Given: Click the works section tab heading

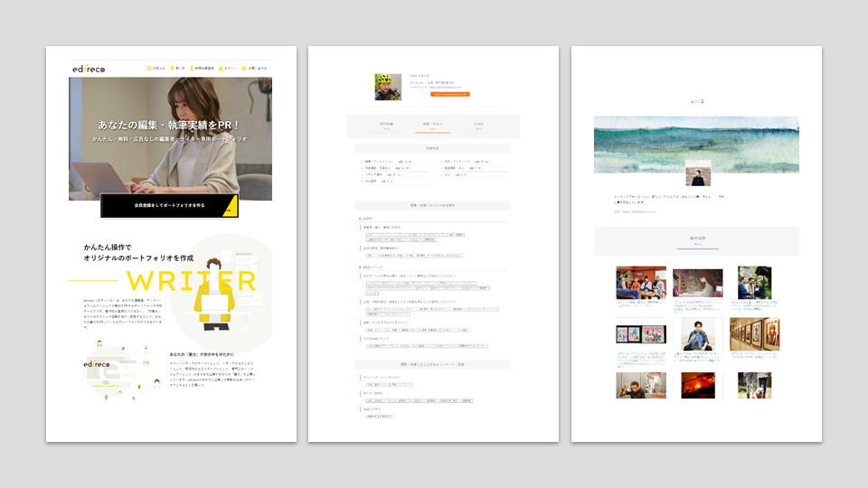Looking at the screenshot, I should click(x=696, y=240).
